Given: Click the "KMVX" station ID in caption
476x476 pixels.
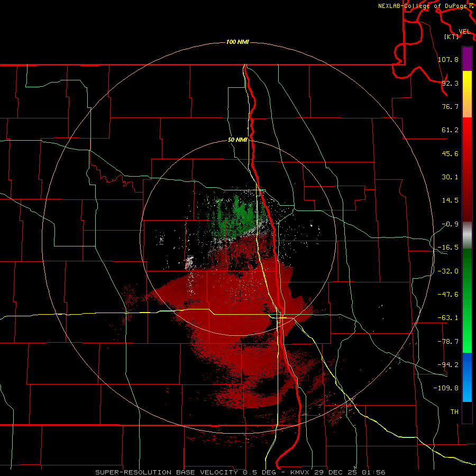Looking at the screenshot, I should tap(300, 472).
